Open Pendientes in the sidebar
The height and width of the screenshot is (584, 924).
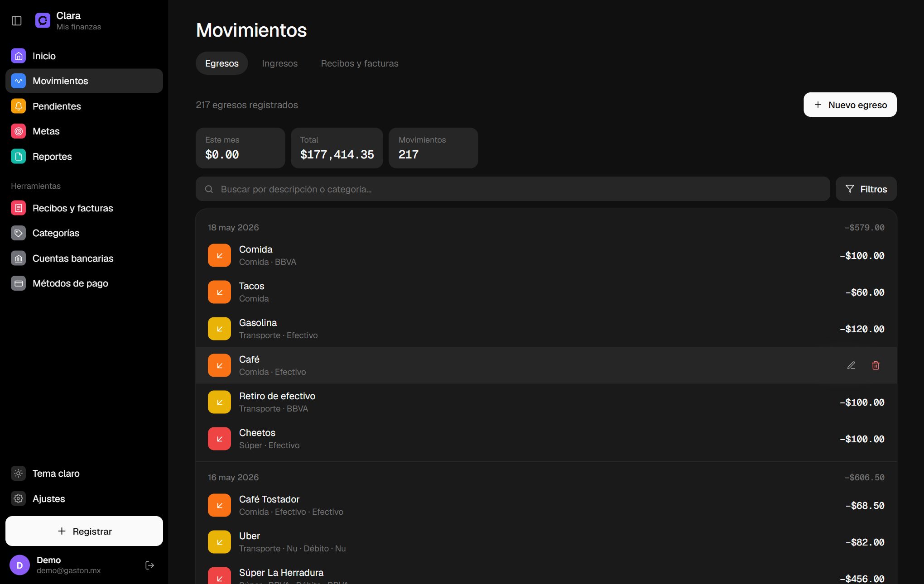[x=84, y=106]
